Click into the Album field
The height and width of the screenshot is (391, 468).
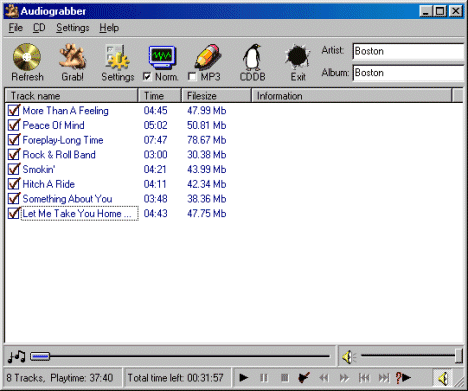pyautogui.click(x=408, y=73)
